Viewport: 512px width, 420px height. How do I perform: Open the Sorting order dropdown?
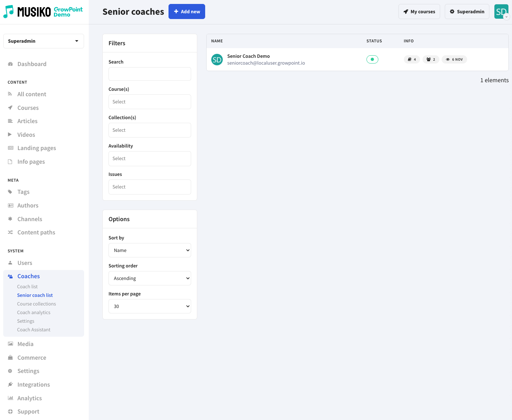149,278
